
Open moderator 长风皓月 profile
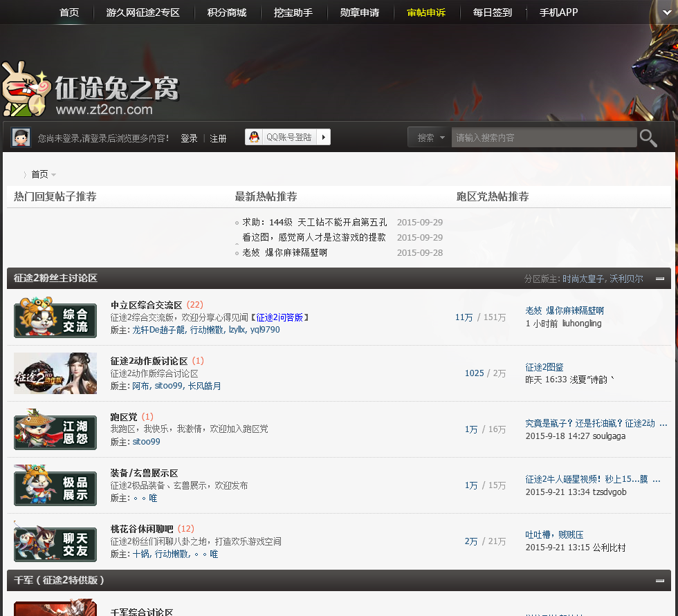(x=204, y=386)
